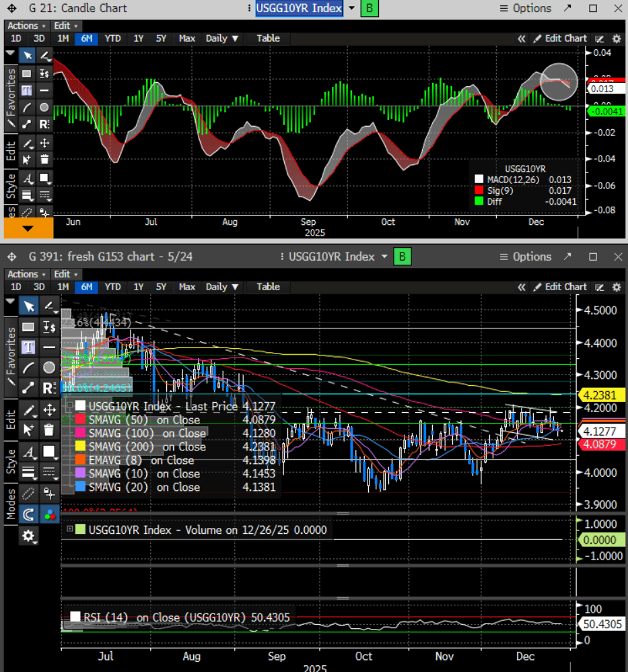The image size is (628, 672).
Task: Pick the circle drawing tool in top chart
Action: tap(44, 107)
